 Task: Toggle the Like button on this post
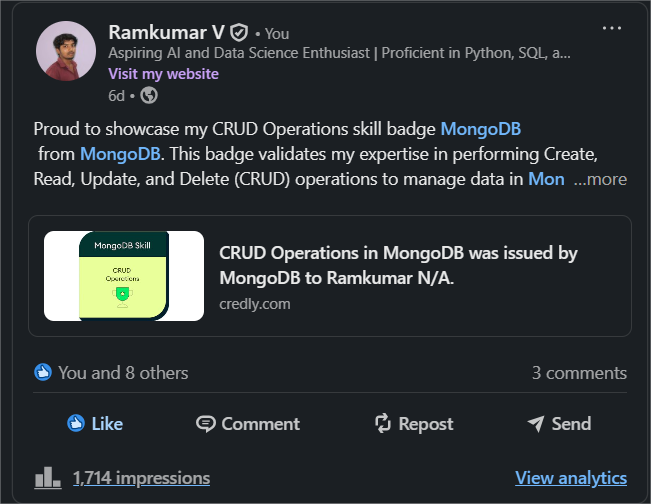[95, 424]
